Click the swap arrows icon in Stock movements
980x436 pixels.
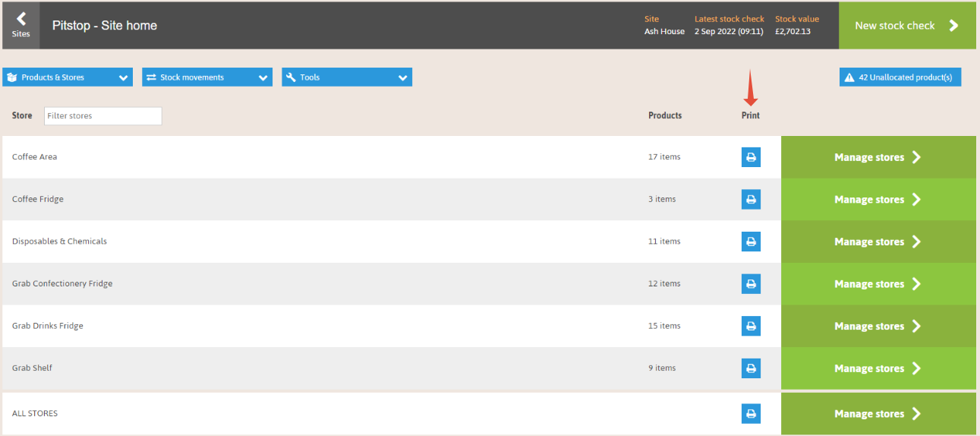pyautogui.click(x=151, y=77)
